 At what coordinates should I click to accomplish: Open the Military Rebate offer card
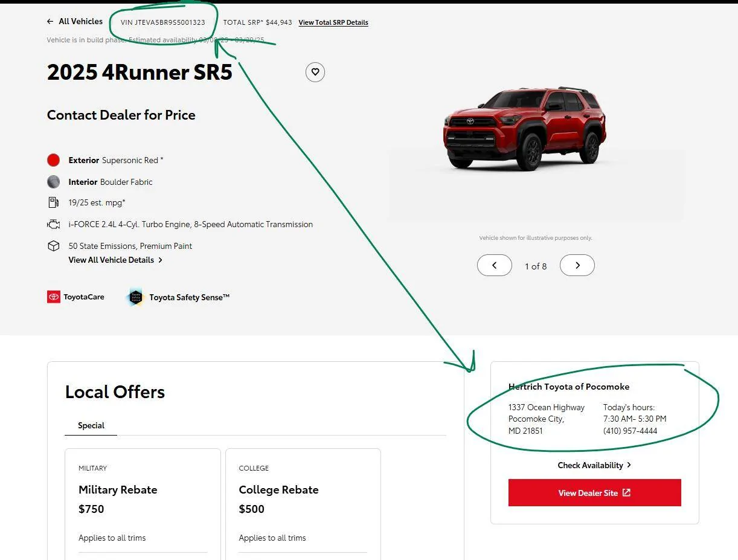143,501
